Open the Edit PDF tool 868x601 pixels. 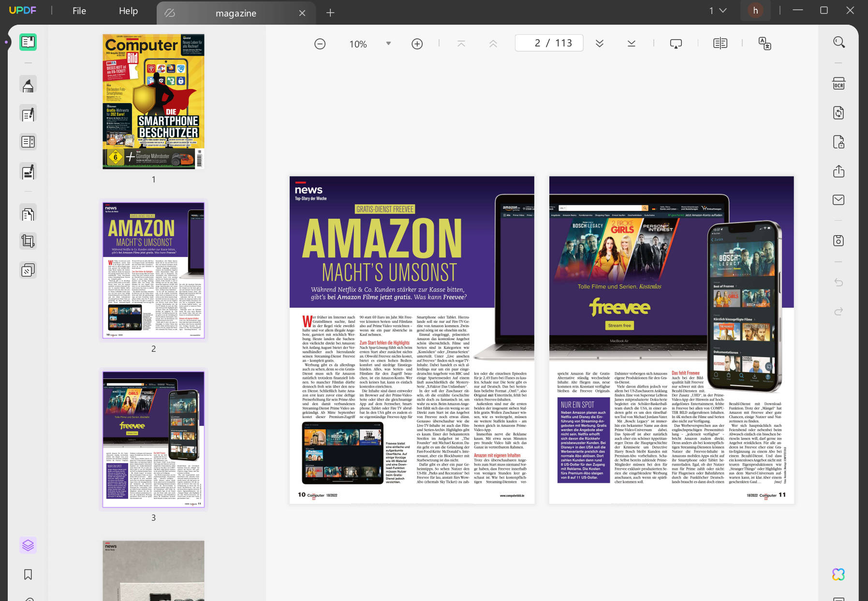(28, 113)
